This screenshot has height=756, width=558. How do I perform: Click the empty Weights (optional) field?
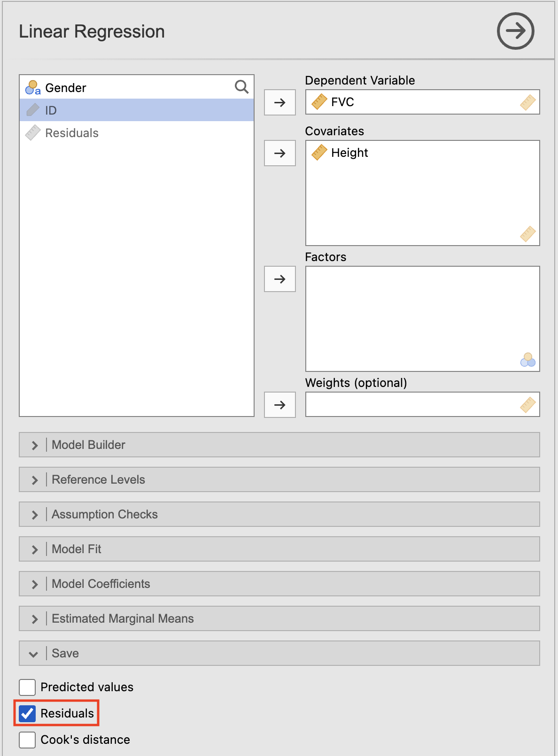(413, 404)
